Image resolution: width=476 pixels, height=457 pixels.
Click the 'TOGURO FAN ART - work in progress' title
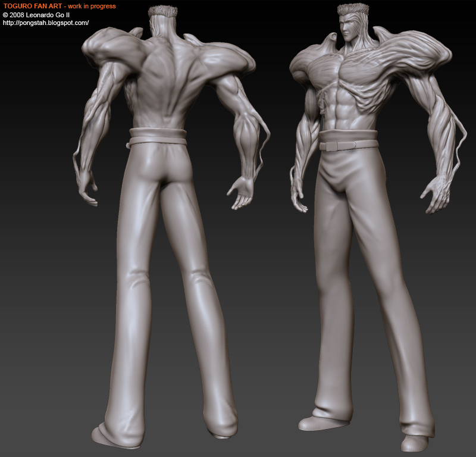pyautogui.click(x=59, y=6)
